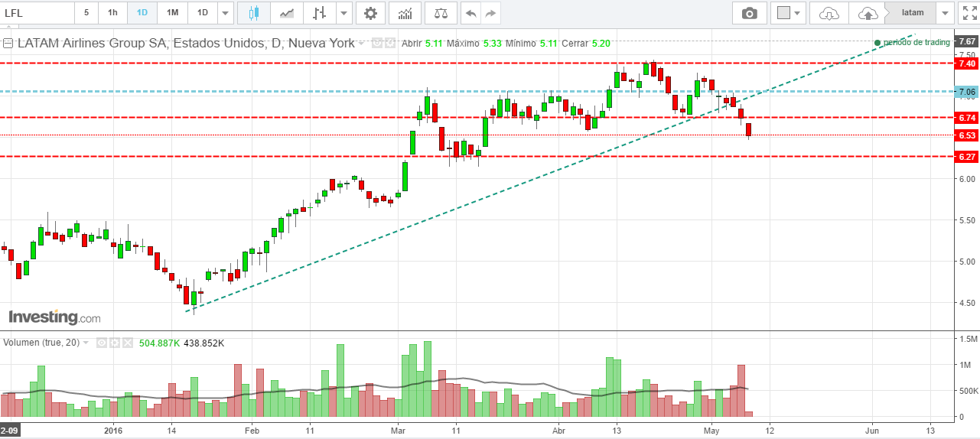Image resolution: width=980 pixels, height=439 pixels.
Task: Take a chart snapshot with camera
Action: coord(750,13)
